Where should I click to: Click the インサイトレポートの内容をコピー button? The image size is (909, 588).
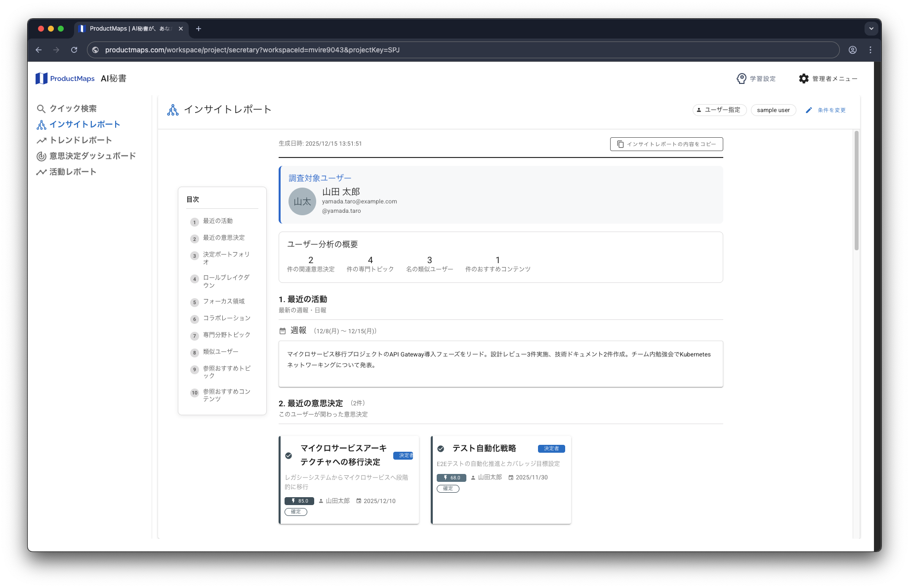666,144
